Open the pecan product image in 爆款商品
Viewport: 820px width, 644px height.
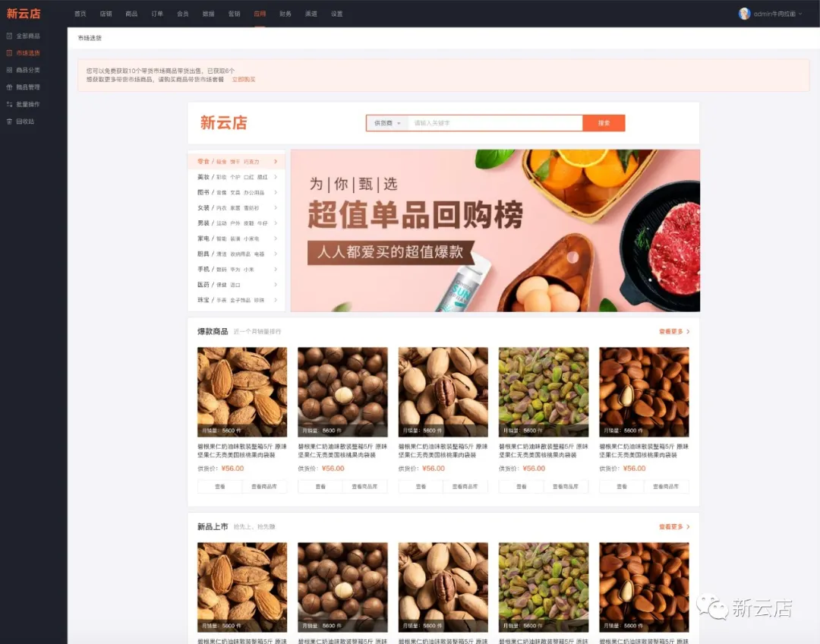pyautogui.click(x=443, y=392)
